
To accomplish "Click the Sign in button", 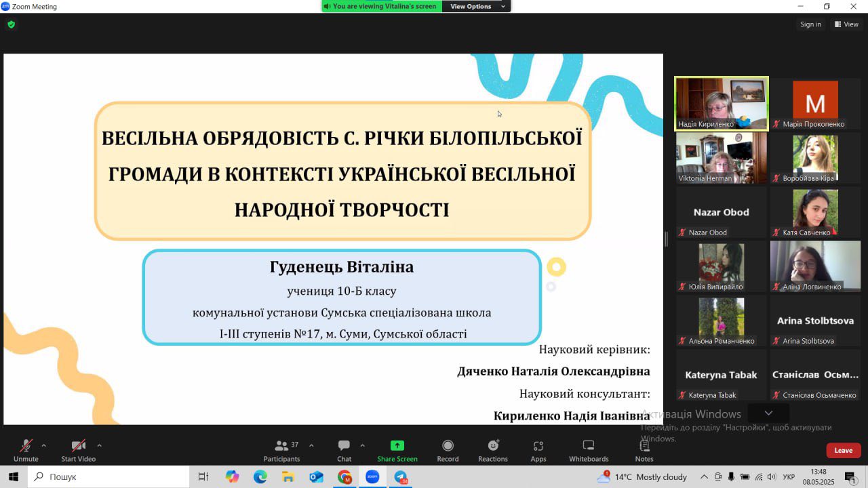I will click(x=810, y=24).
